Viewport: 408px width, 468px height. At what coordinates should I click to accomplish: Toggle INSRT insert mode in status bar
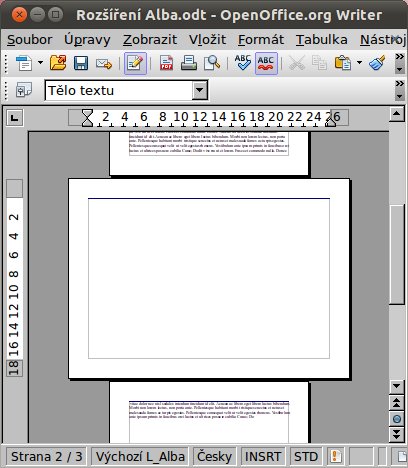(263, 456)
